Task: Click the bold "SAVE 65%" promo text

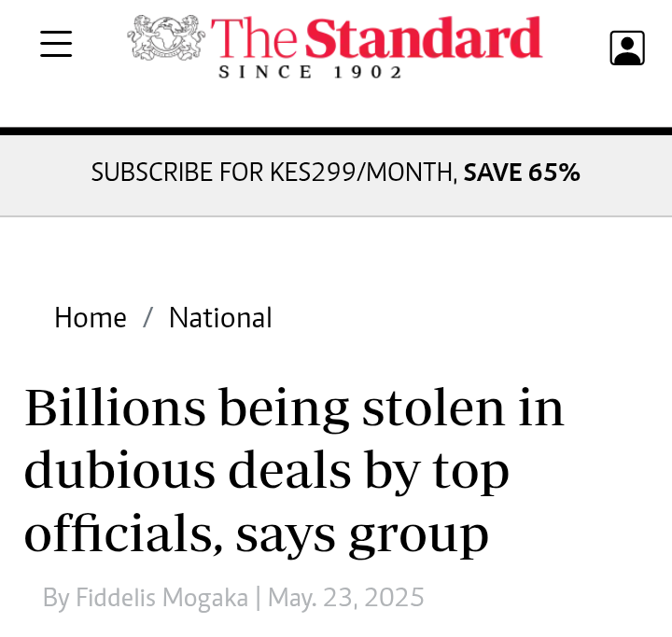Action: coord(522,173)
